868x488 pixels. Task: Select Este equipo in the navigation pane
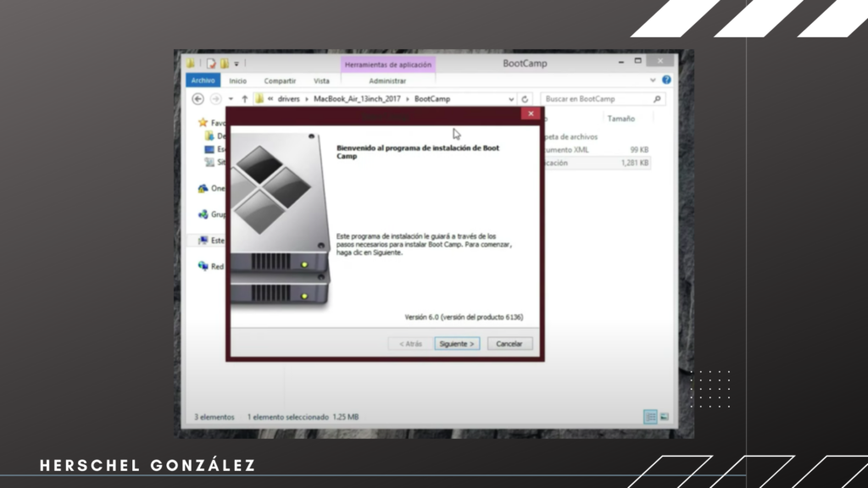(x=211, y=240)
